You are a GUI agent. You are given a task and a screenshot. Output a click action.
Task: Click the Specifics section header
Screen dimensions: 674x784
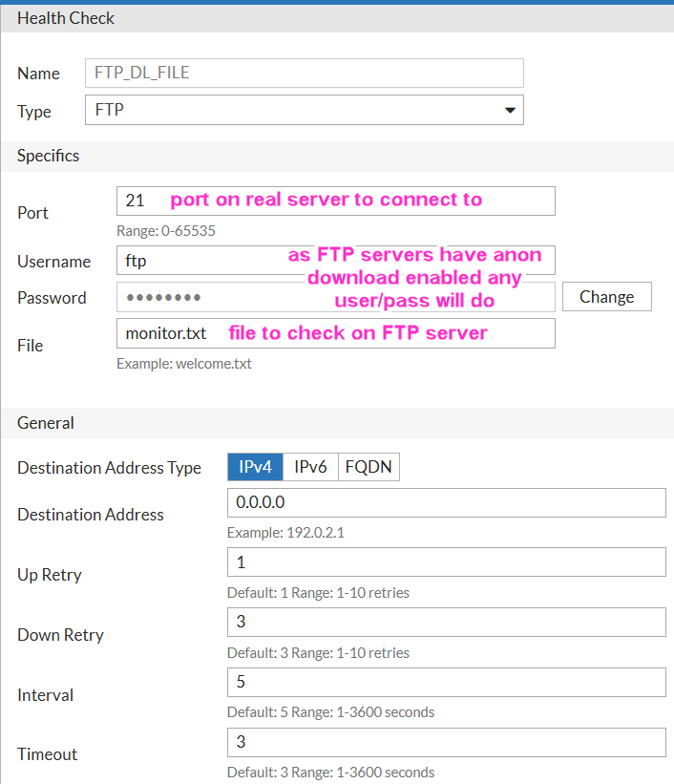point(337,156)
